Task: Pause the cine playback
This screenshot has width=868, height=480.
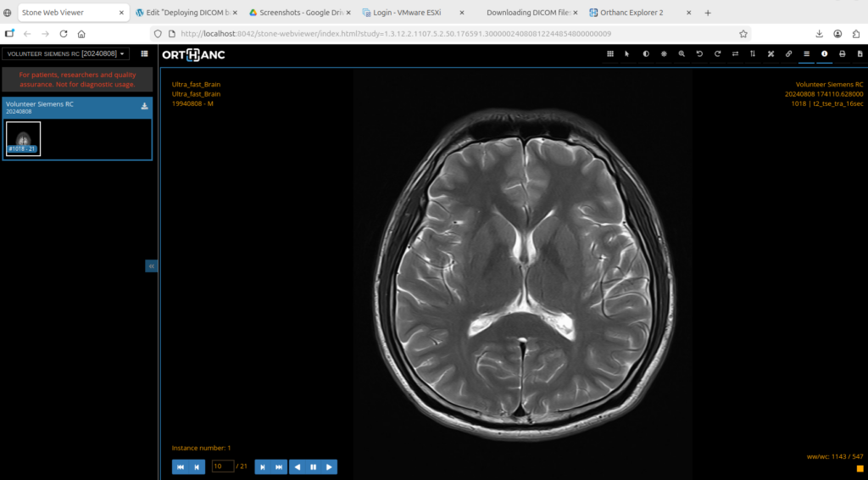Action: pos(313,466)
